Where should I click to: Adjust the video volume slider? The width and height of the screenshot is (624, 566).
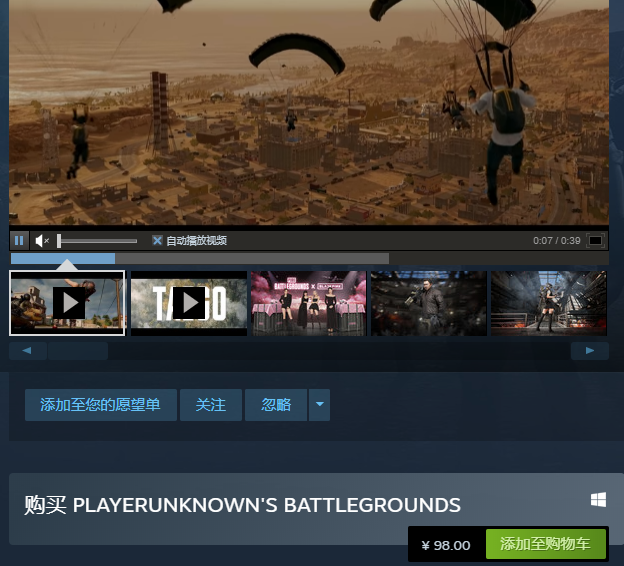(97, 241)
